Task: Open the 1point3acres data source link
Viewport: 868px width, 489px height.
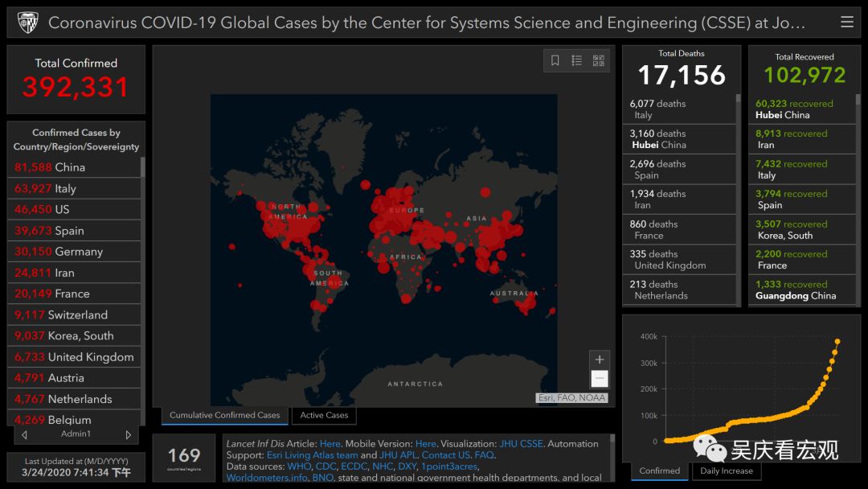Action: coord(449,466)
